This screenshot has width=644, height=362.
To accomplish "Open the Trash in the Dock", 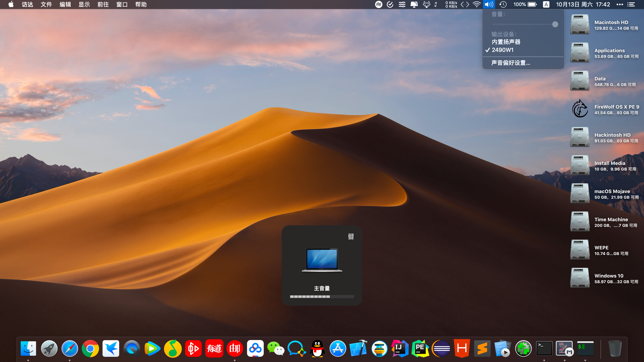I will (615, 348).
